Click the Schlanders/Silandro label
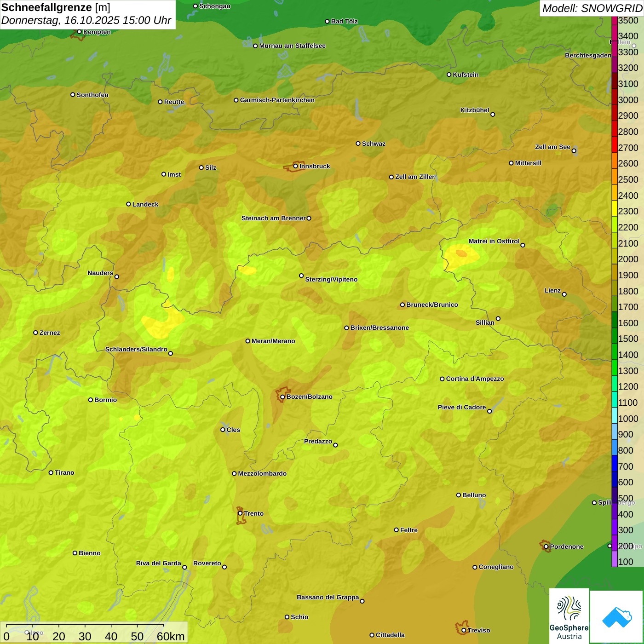This screenshot has width=644, height=644. pyautogui.click(x=136, y=349)
